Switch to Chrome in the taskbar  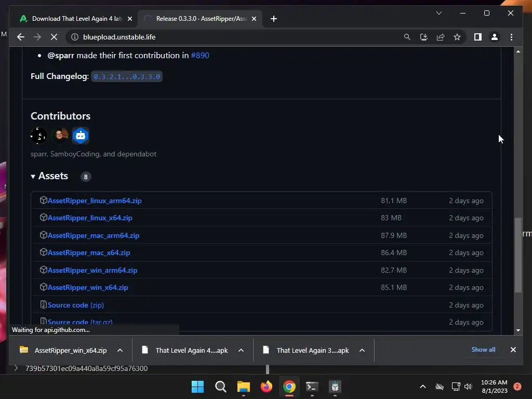[x=289, y=387]
